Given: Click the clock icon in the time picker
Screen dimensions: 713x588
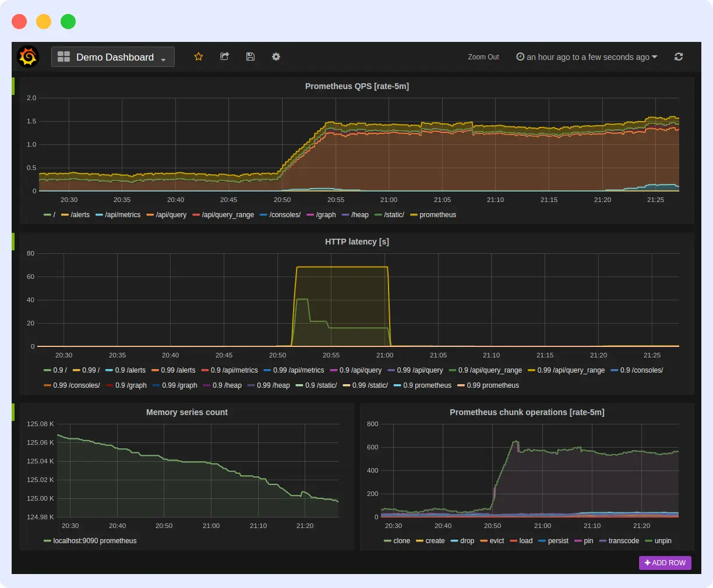Looking at the screenshot, I should click(520, 57).
